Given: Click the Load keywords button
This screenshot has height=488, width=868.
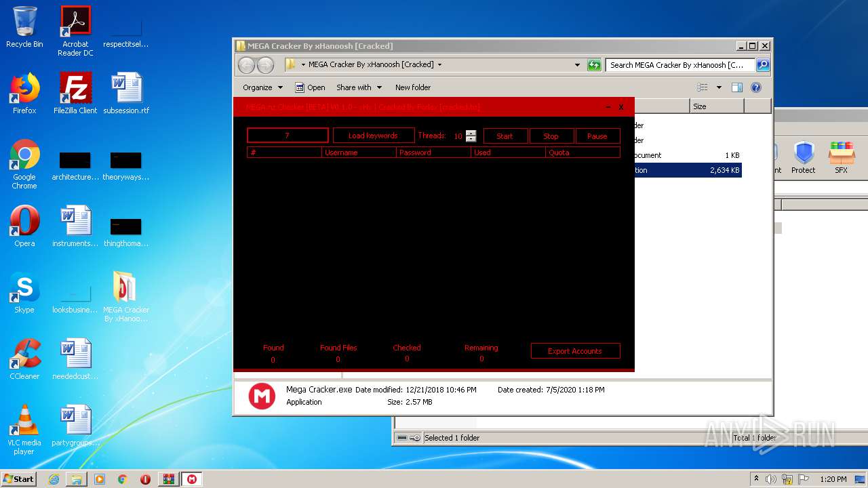Looking at the screenshot, I should [373, 136].
